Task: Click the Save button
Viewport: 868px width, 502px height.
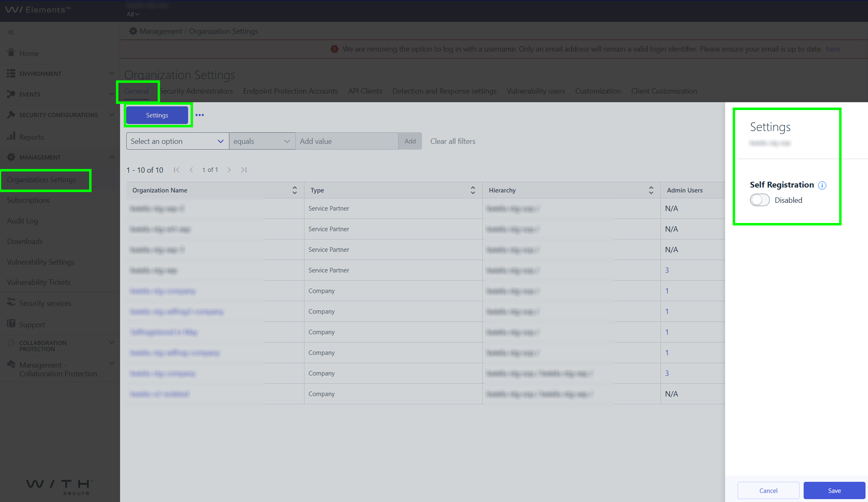Action: click(834, 490)
